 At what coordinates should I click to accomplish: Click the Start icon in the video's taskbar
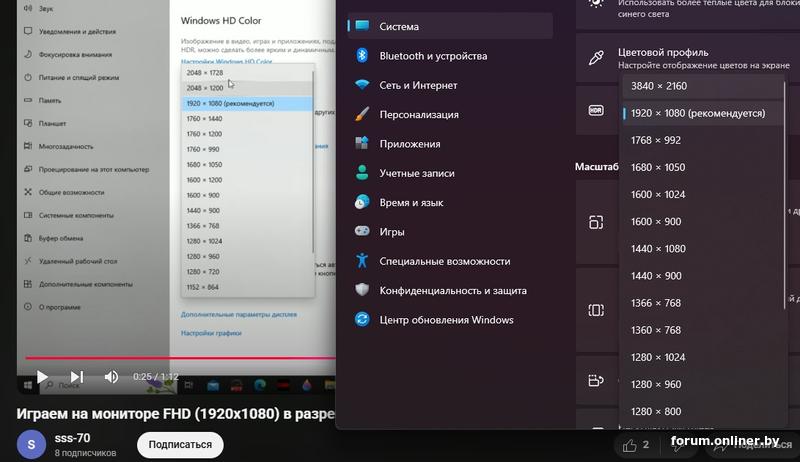coord(28,385)
